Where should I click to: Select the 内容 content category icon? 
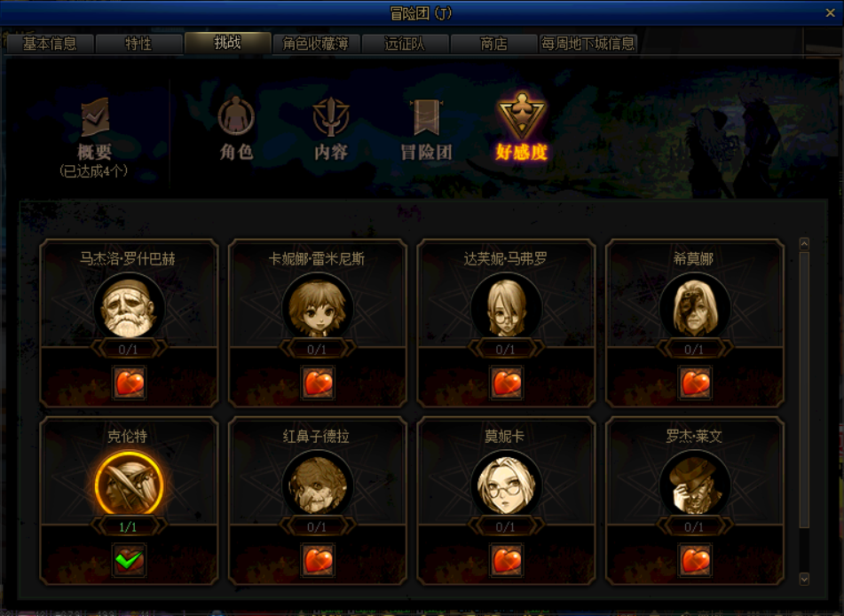tap(330, 116)
